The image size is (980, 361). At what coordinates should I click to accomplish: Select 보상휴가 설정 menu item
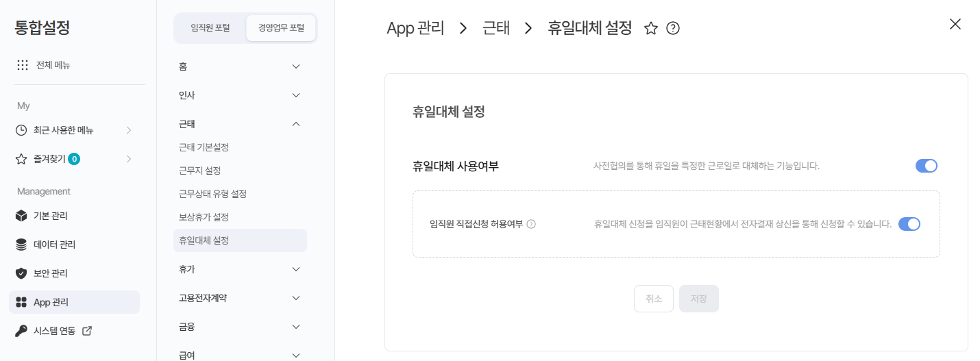(204, 217)
